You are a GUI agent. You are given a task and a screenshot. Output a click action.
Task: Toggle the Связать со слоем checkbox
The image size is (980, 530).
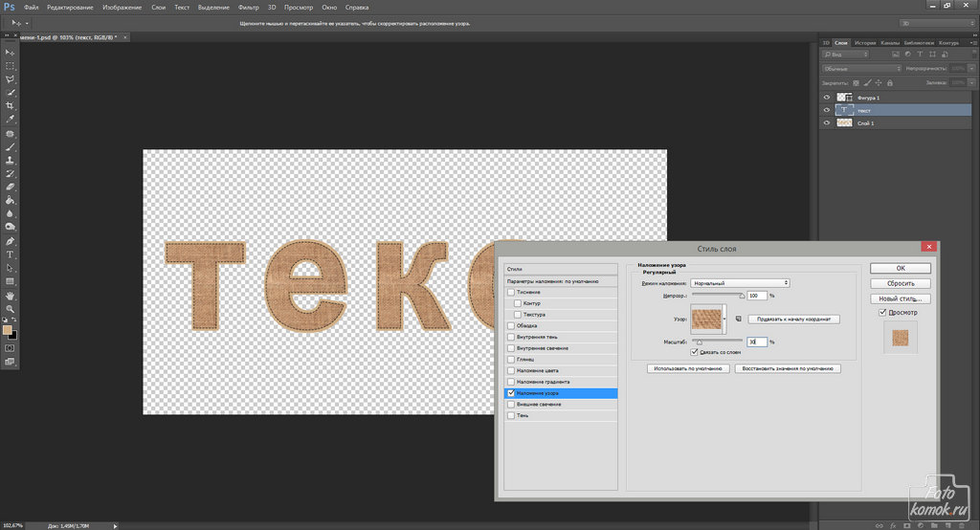click(694, 352)
